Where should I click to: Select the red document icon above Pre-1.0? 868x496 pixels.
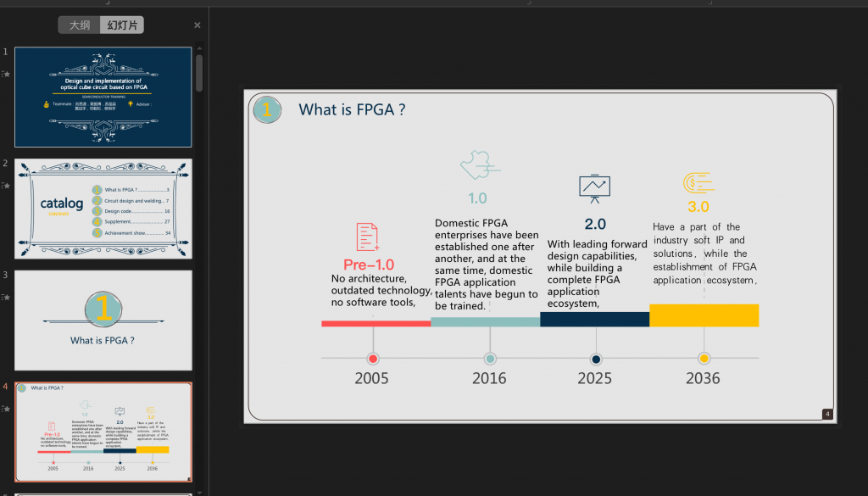click(367, 237)
